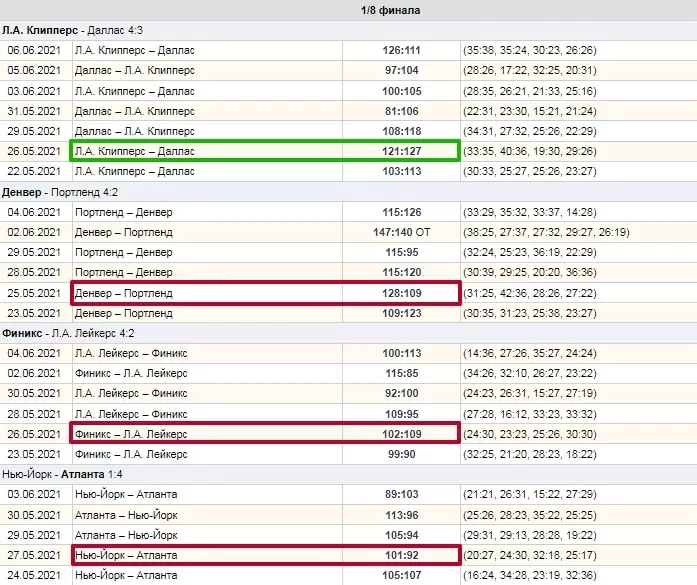The height and width of the screenshot is (585, 697).
Task: Select the quarter scores (24:30, 23:23, 25:26, 30:30)
Action: pos(530,434)
